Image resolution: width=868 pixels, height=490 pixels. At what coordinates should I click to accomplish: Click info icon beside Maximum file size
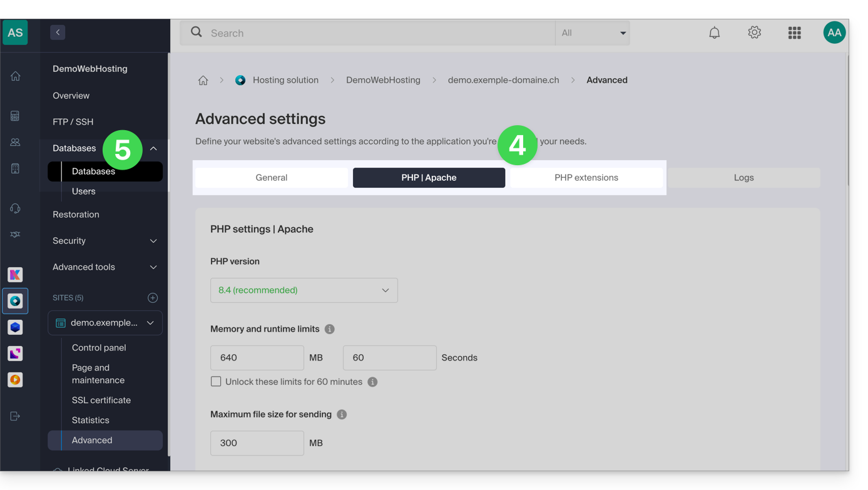click(x=342, y=414)
